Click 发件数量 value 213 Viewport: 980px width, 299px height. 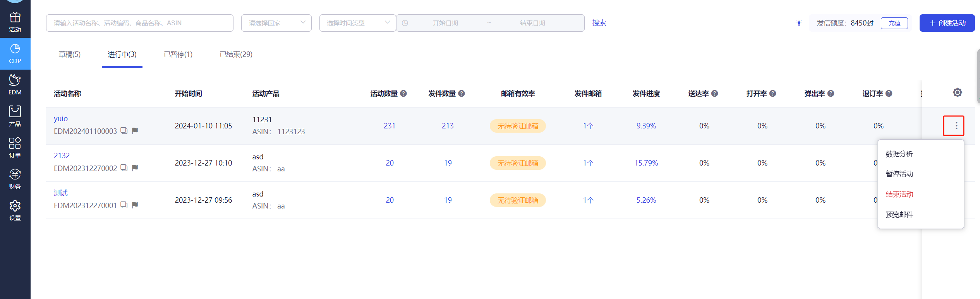(x=448, y=126)
